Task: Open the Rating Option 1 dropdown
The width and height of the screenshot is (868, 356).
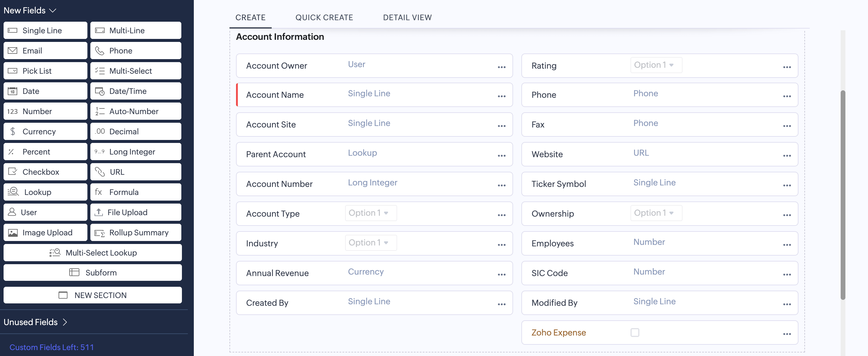Action: (655, 65)
